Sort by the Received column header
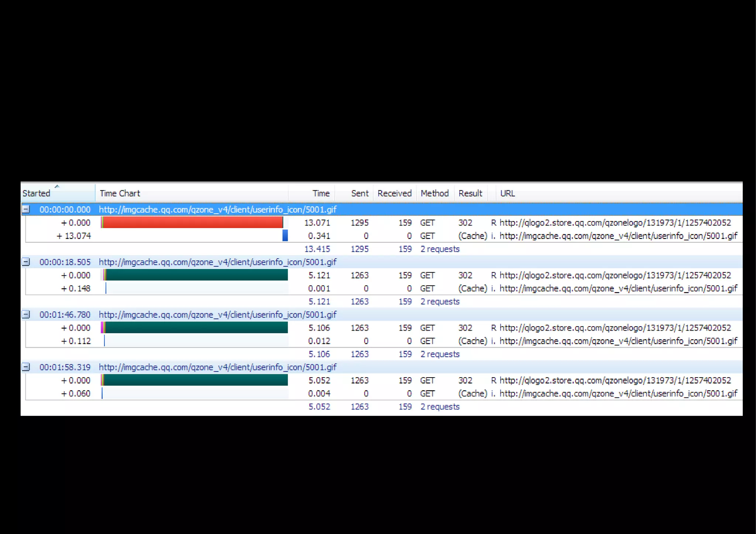This screenshot has width=756, height=534. click(394, 193)
